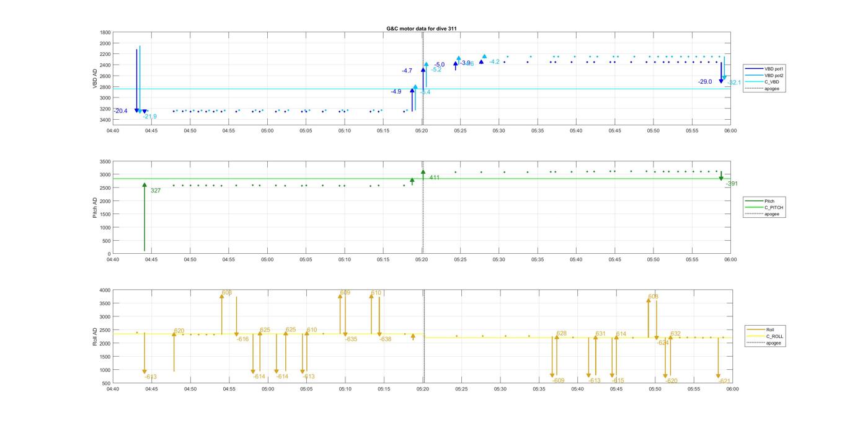Click the "4000" tick on the Roll axis
The height and width of the screenshot is (430, 868).
(105, 290)
